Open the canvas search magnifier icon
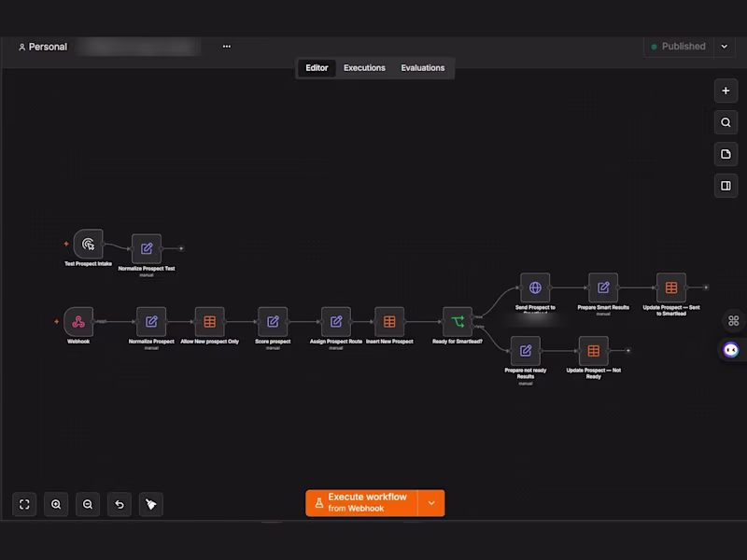 pos(726,122)
